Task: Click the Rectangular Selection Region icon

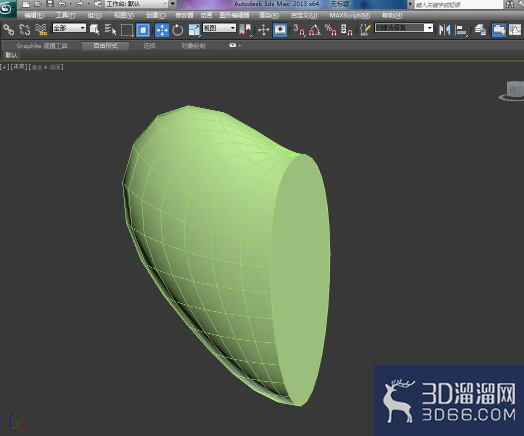Action: tap(127, 30)
